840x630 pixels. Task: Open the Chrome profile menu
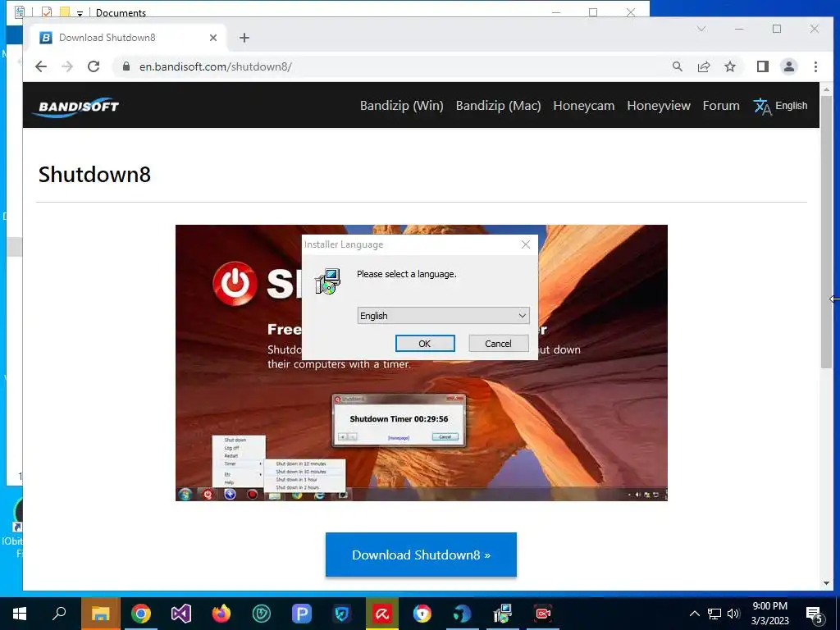(789, 66)
